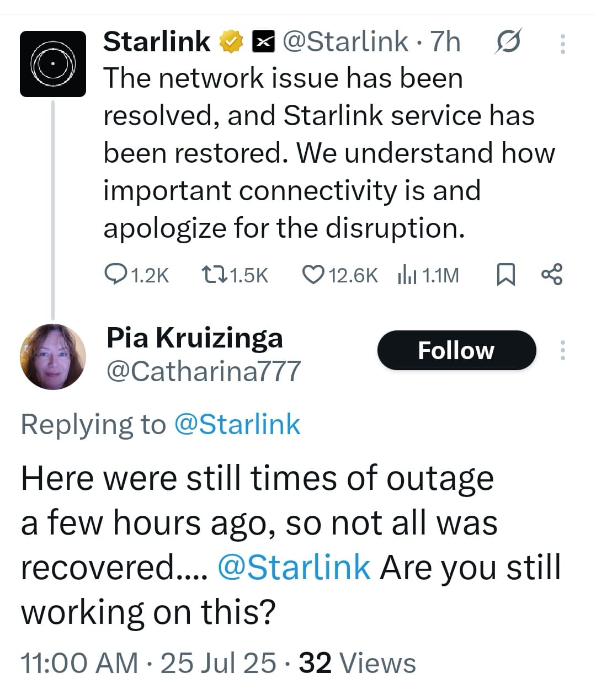Click the 7h timestamp
Screen dimensions: 596x700
coord(445,41)
